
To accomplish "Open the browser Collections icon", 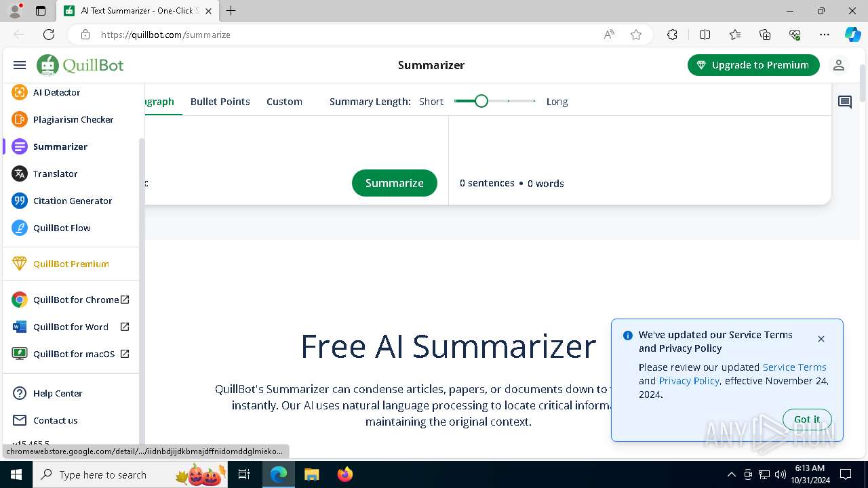I will click(765, 35).
